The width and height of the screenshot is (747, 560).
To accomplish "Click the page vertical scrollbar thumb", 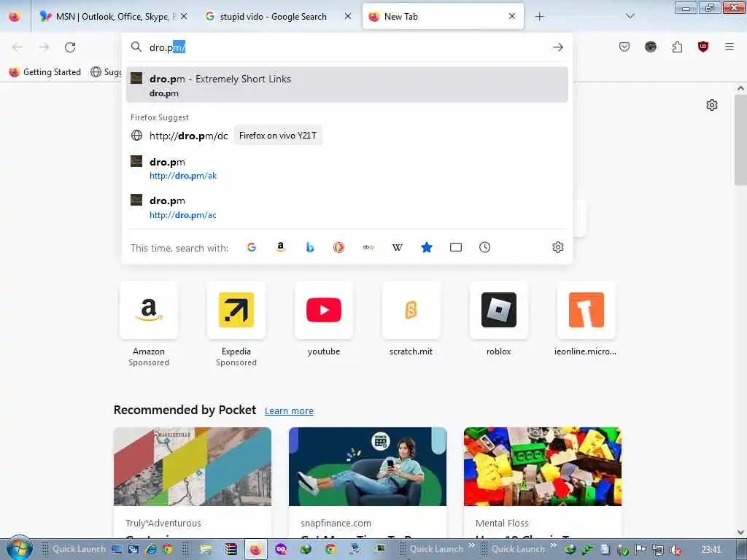I will tap(740, 139).
